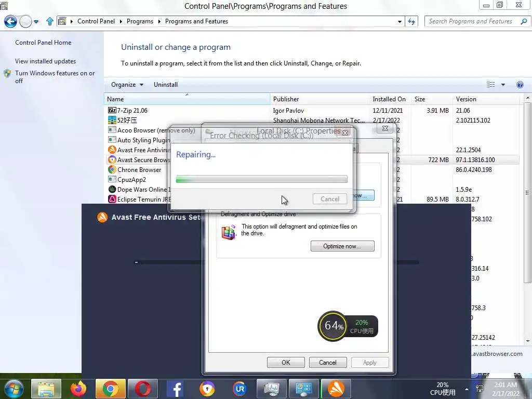Image resolution: width=532 pixels, height=399 pixels.
Task: Show hidden tray icons arrow
Action: pyautogui.click(x=467, y=389)
